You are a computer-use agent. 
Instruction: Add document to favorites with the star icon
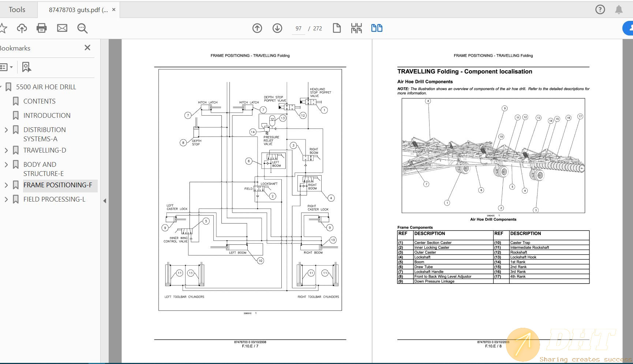(x=4, y=28)
